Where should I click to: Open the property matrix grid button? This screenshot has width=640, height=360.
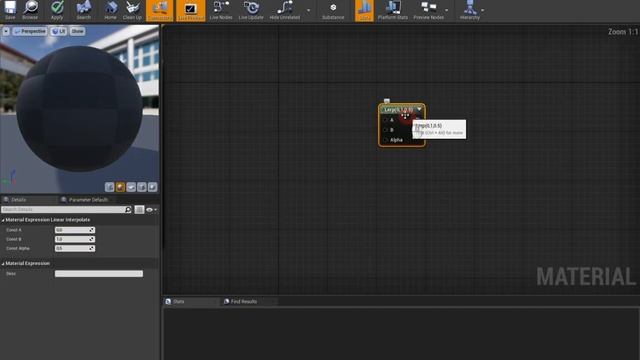tap(139, 209)
